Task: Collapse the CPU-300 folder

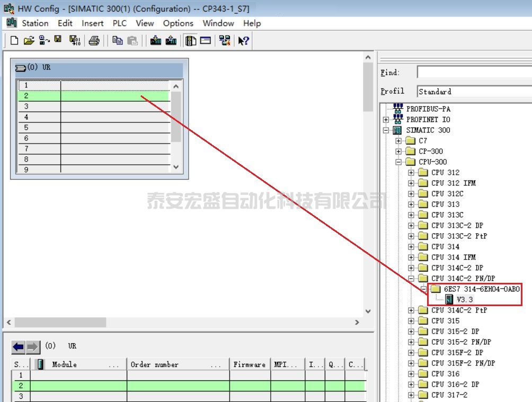Action: point(398,162)
